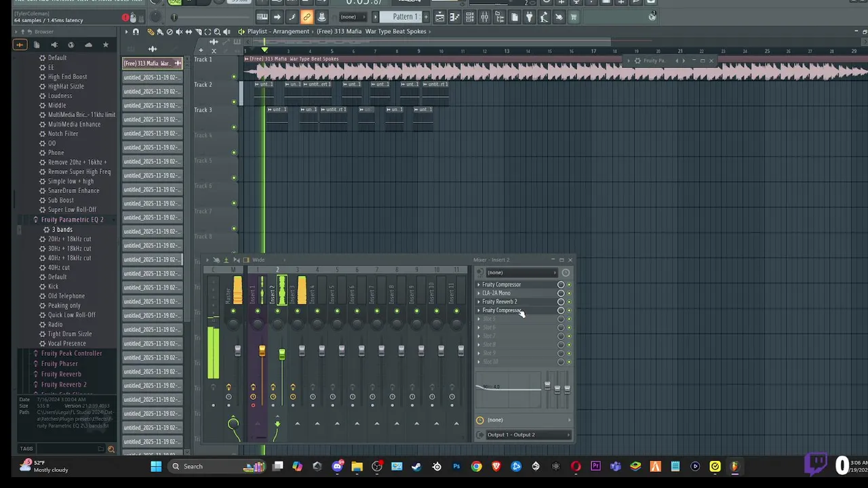Open the channel rack button

[469, 17]
